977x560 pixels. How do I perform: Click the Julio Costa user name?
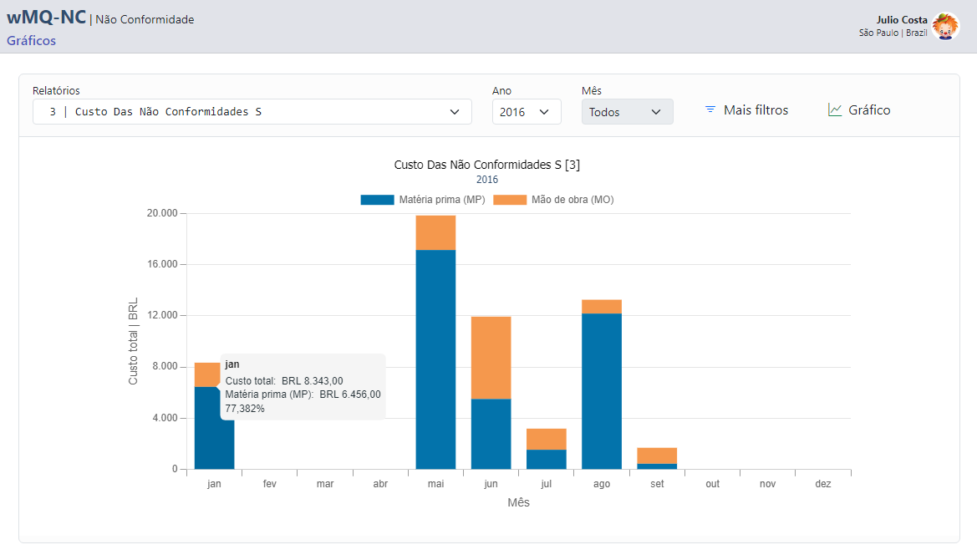pyautogui.click(x=902, y=20)
